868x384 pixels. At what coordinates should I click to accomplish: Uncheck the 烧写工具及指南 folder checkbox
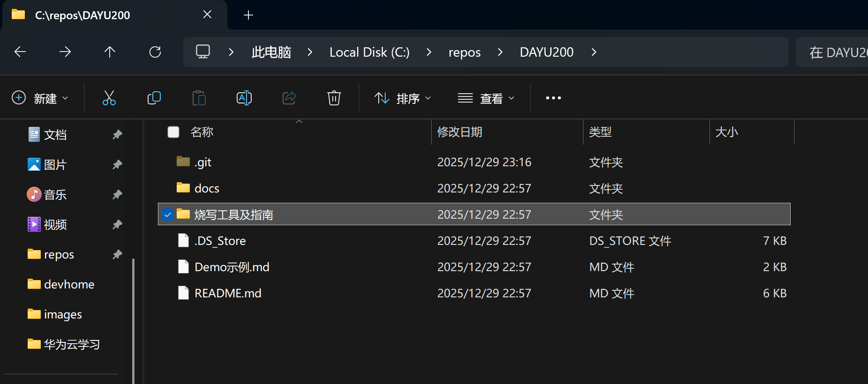[x=168, y=214]
